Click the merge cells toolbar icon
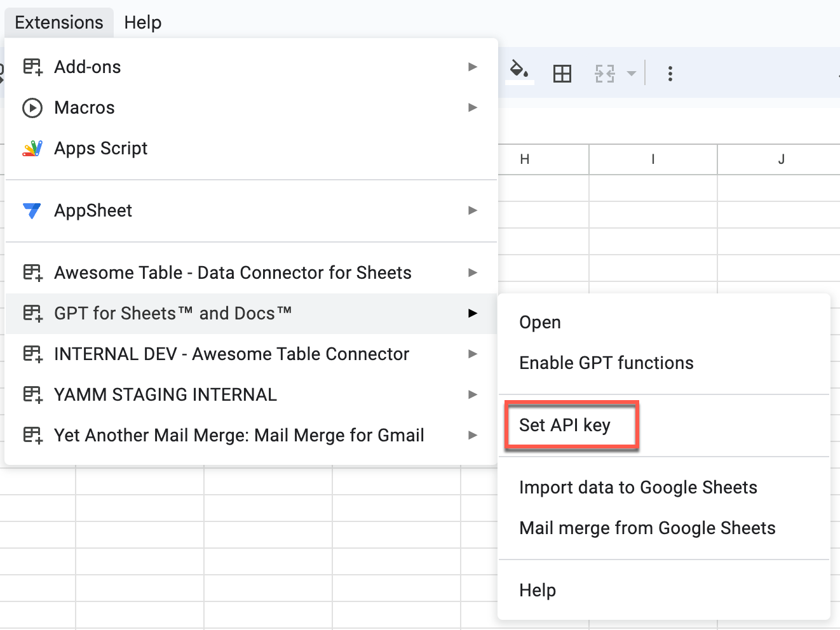This screenshot has width=840, height=630. pyautogui.click(x=605, y=74)
